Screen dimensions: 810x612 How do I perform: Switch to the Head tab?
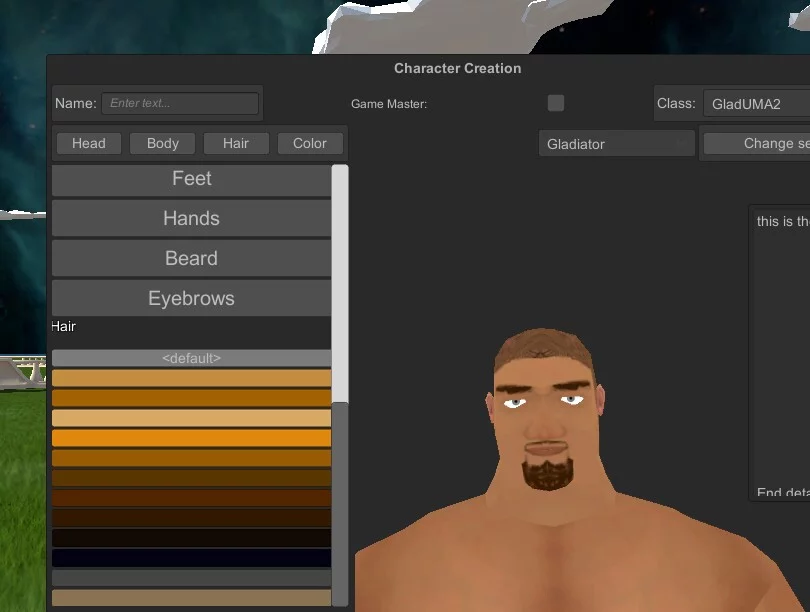[x=89, y=143]
